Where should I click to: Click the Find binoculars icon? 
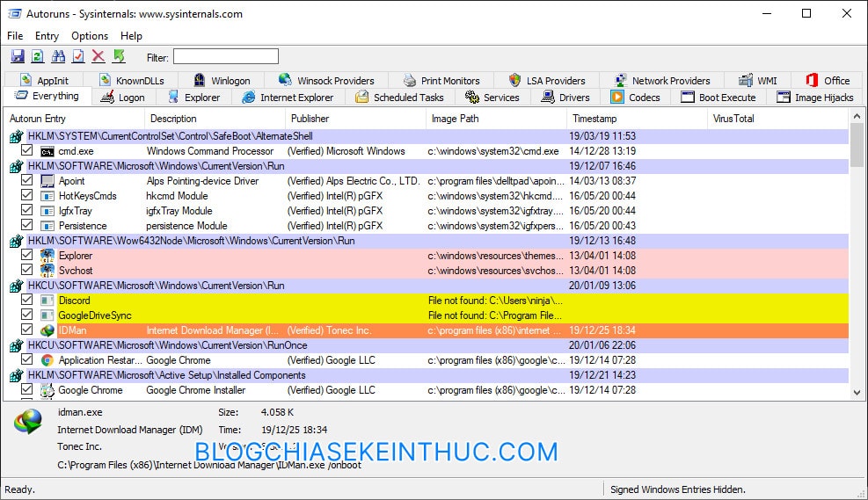coord(58,56)
